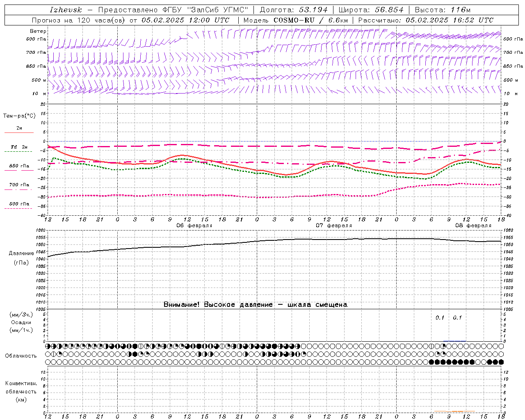This screenshot has height=420, width=525.
Task: Click the 700 гПа dash-dot legend line under Тем-ра
Action: point(18,189)
